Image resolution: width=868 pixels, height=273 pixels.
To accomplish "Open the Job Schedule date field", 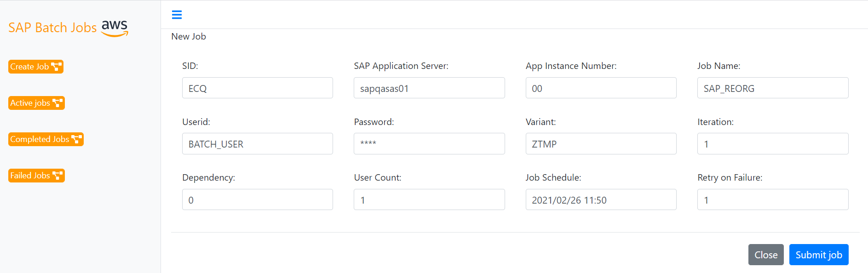I will pos(601,199).
